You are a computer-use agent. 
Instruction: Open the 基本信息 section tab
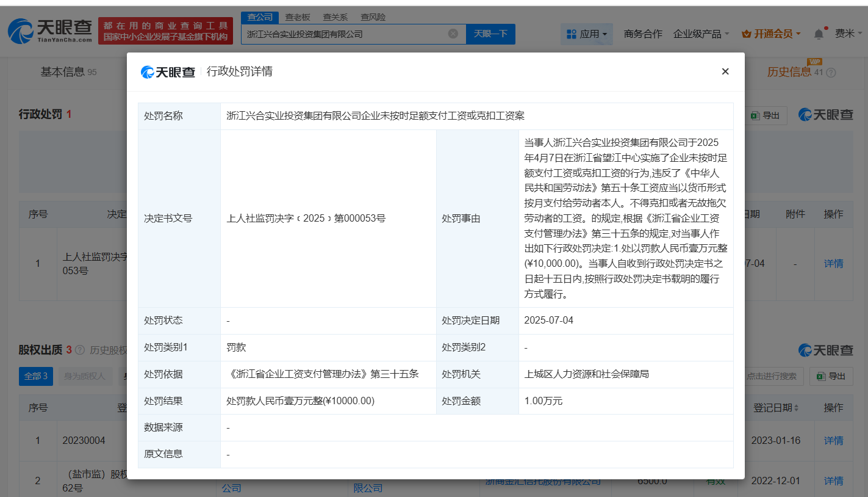click(x=68, y=72)
